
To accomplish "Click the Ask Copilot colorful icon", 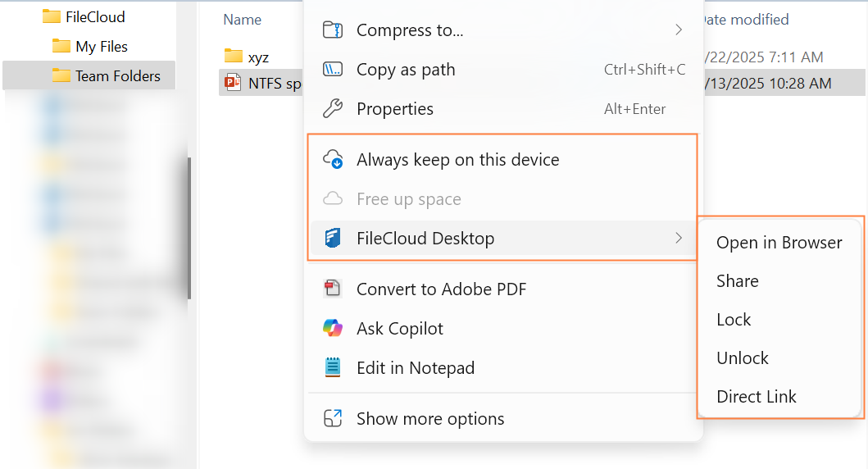I will point(333,329).
